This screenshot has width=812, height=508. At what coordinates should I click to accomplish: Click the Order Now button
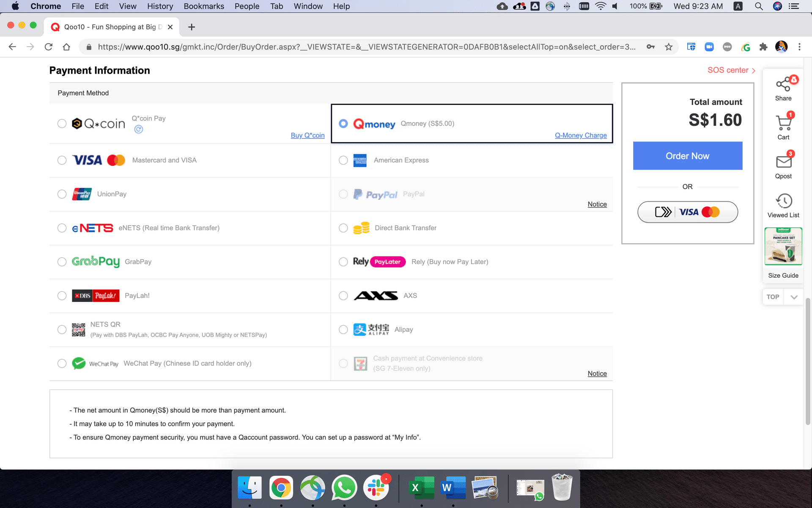coord(688,156)
